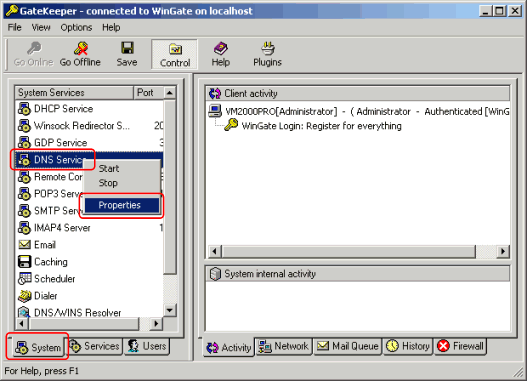Viewport: 527px width, 381px height.
Task: Click the DNS Service row icon
Action: click(x=24, y=160)
